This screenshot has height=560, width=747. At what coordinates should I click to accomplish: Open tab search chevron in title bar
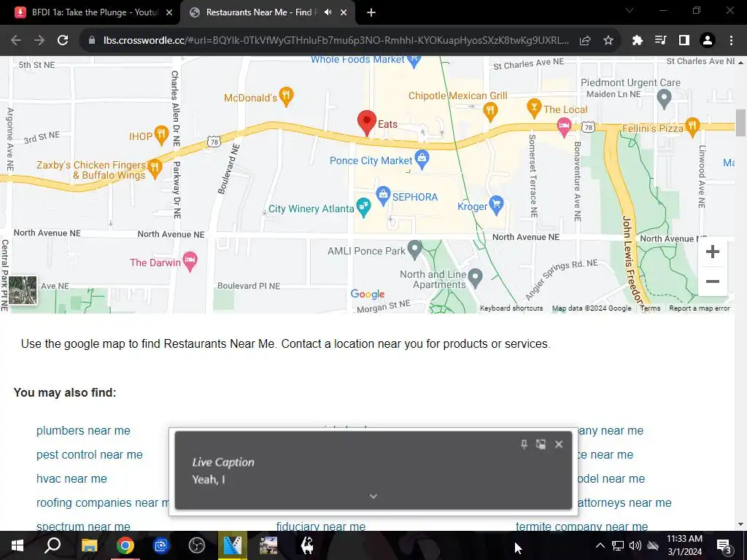click(x=630, y=10)
